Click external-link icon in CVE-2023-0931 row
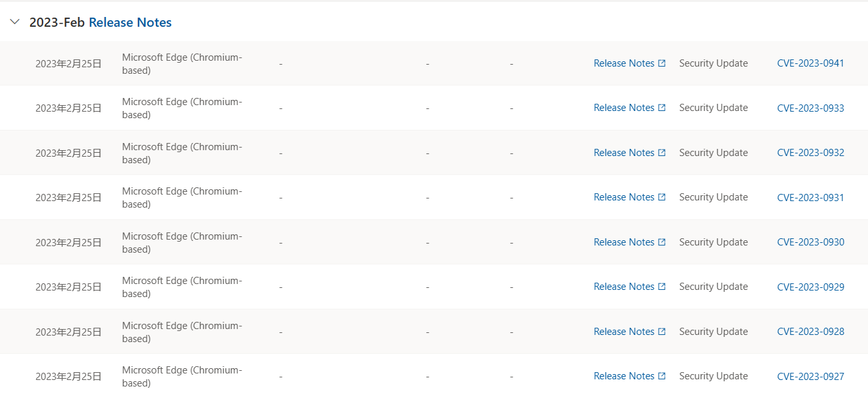Image resolution: width=868 pixels, height=395 pixels. tap(662, 197)
